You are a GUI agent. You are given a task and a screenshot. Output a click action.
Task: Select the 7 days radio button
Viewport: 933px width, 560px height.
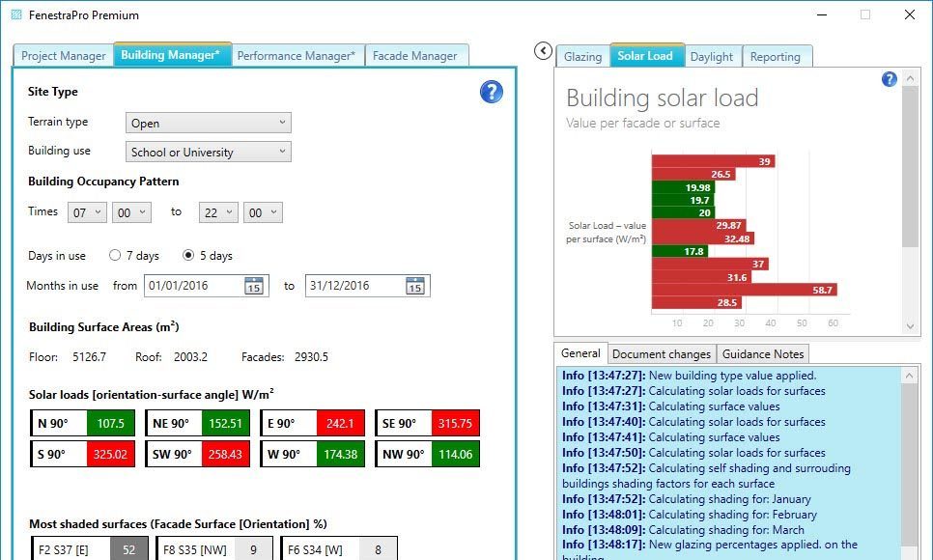[x=115, y=256]
